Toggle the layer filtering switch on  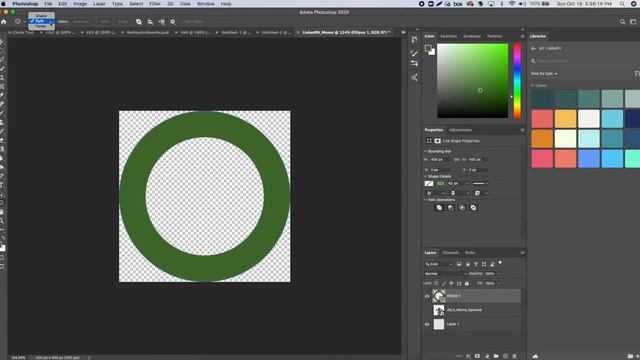coord(500,263)
